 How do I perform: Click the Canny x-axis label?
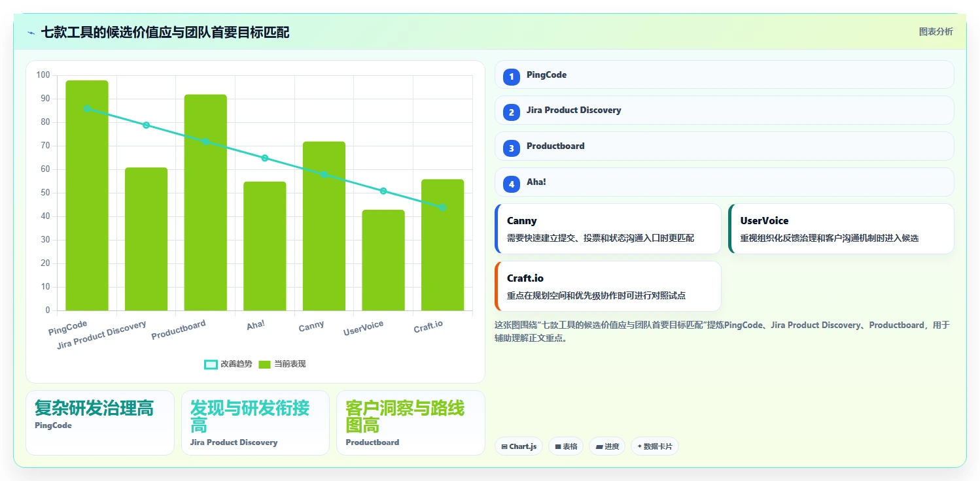tap(311, 326)
